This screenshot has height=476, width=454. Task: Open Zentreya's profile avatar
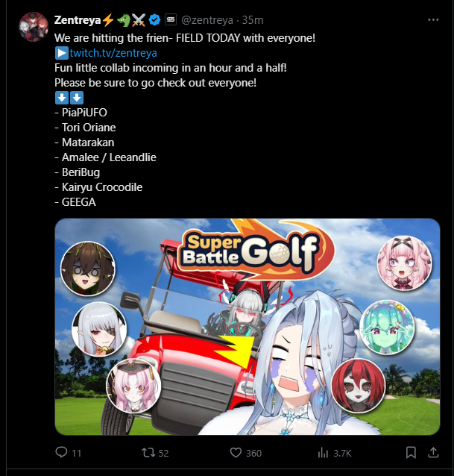point(34,27)
